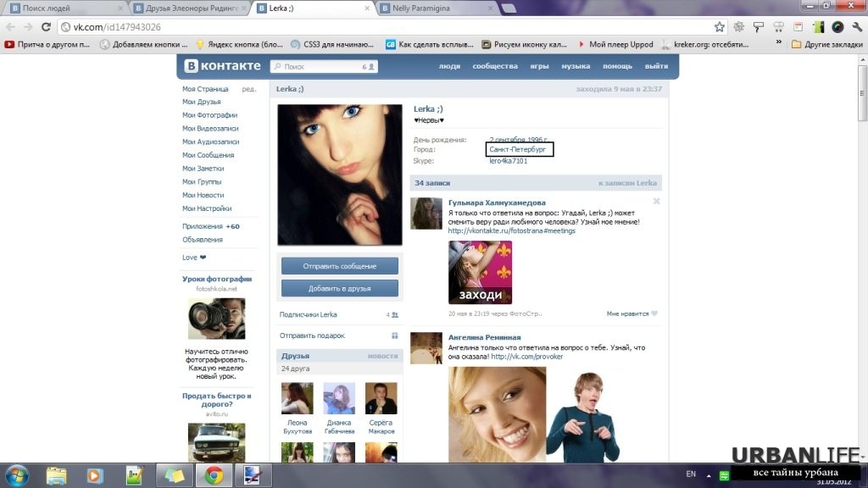Click the address bar URL field
Viewport: 868px width, 488px height.
pos(387,27)
